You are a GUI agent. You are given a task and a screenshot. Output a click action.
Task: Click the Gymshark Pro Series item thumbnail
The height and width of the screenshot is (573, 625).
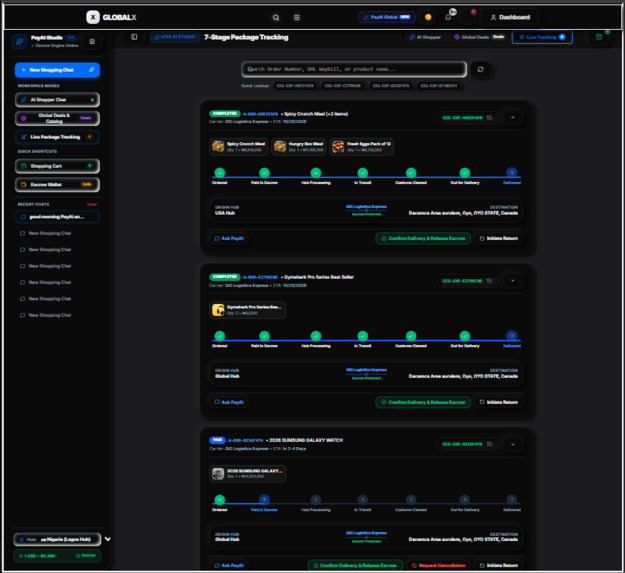point(218,310)
